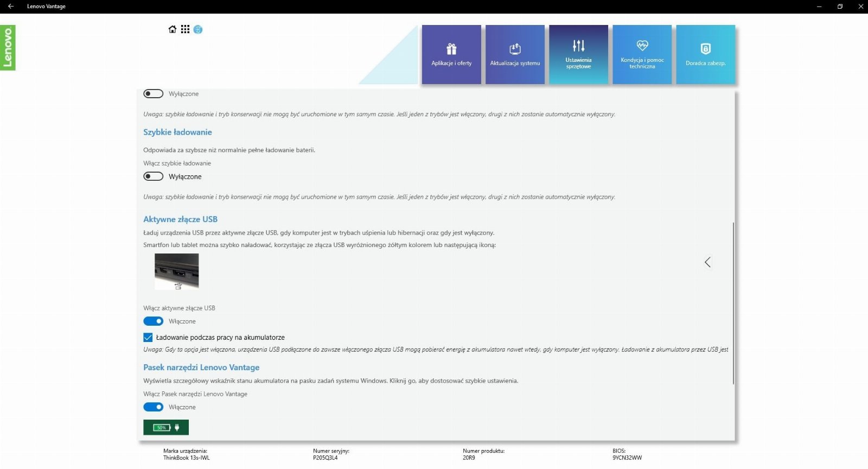868x469 pixels.
Task: Go back using the title bar arrow
Action: click(10, 7)
